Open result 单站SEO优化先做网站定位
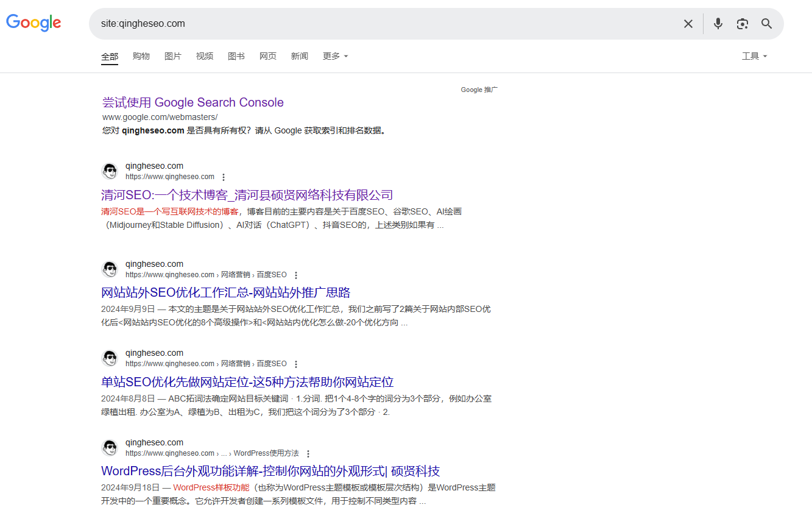The width and height of the screenshot is (812, 513). [x=247, y=382]
